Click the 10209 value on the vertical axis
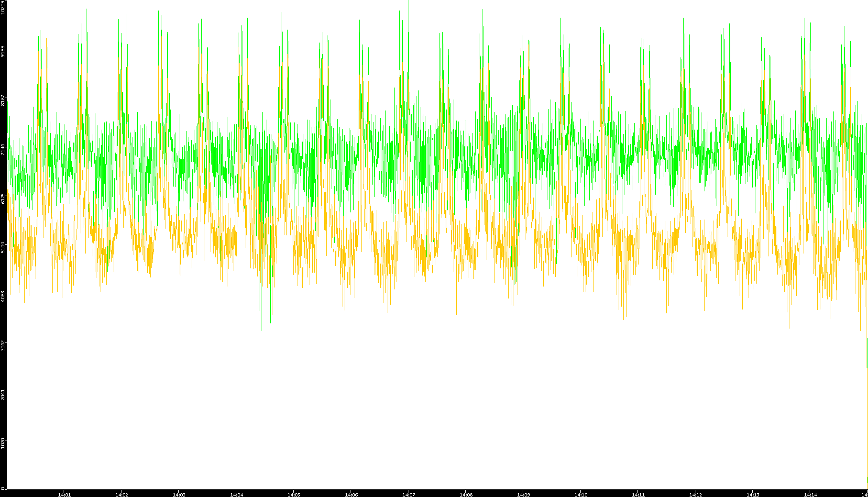This screenshot has height=497, width=868. (x=3, y=7)
